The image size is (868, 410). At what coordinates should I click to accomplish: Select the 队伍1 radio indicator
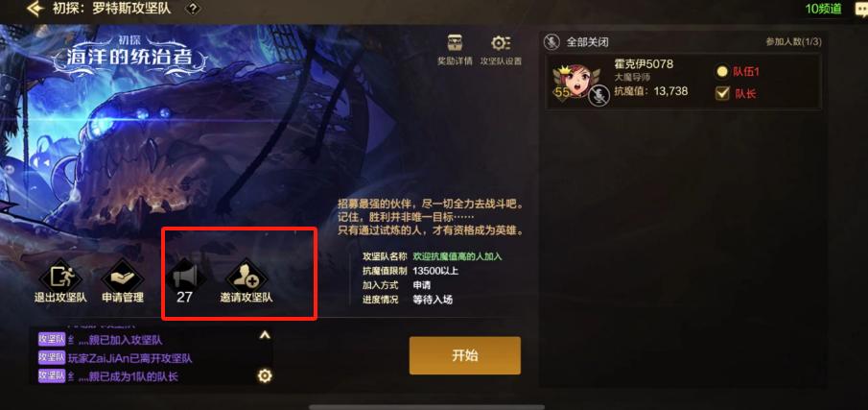pos(722,71)
